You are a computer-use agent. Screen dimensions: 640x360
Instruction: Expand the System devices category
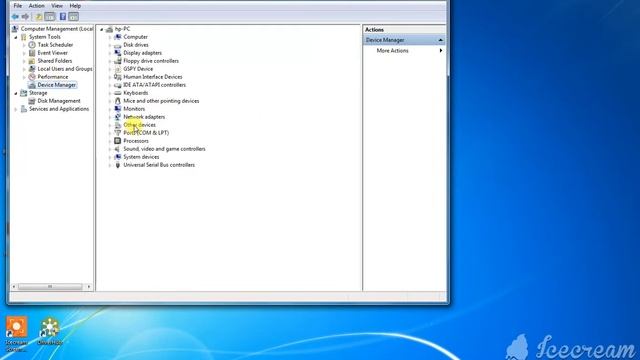(x=110, y=157)
